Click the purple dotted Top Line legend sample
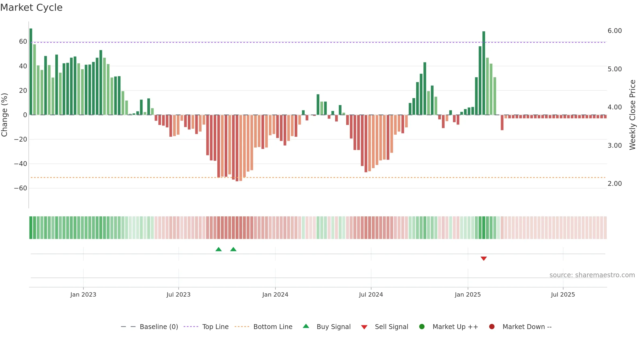The width and height of the screenshot is (644, 362). coord(191,327)
